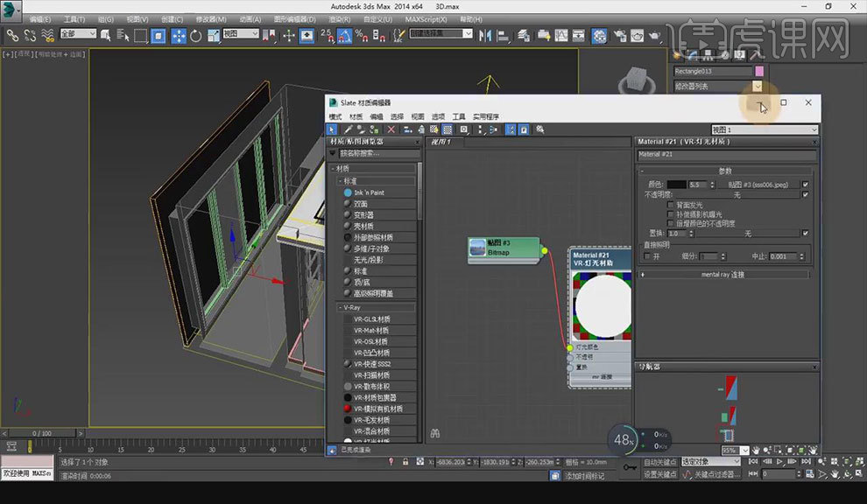Click the 关键点过滤器 button
867x504 pixels.
click(x=716, y=474)
